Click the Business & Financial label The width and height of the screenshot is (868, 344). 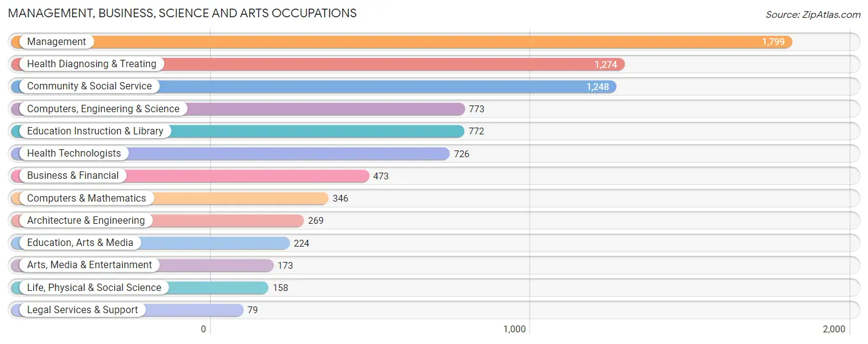[73, 176]
